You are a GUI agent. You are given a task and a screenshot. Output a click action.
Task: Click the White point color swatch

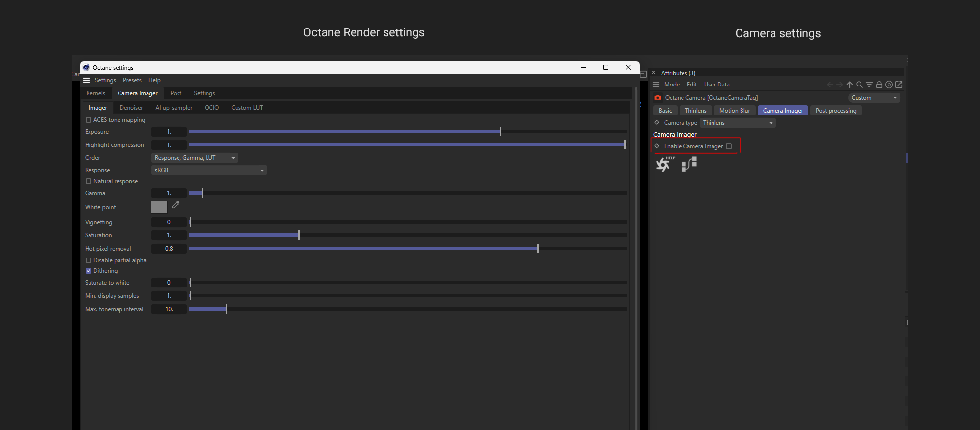pyautogui.click(x=159, y=207)
